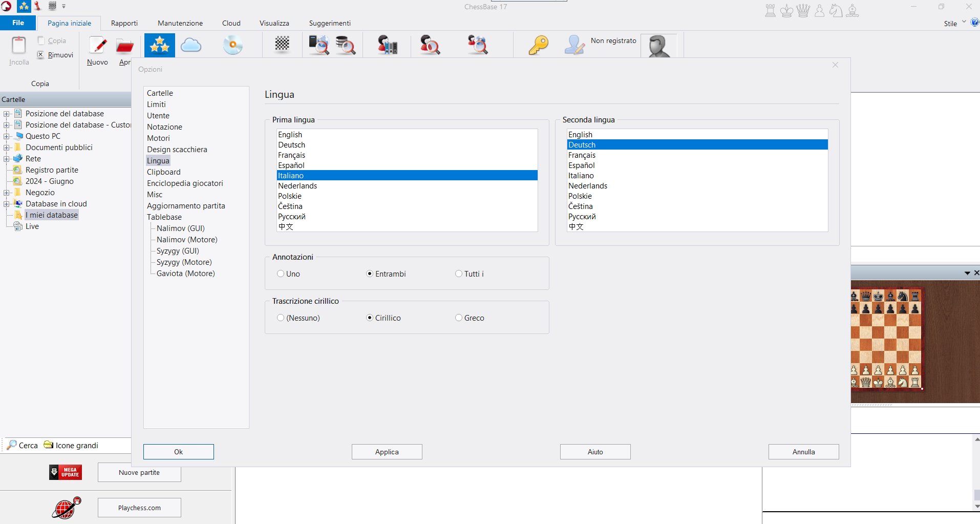The height and width of the screenshot is (524, 980).
Task: Open the cloud icon in the ribbon
Action: tap(191, 45)
